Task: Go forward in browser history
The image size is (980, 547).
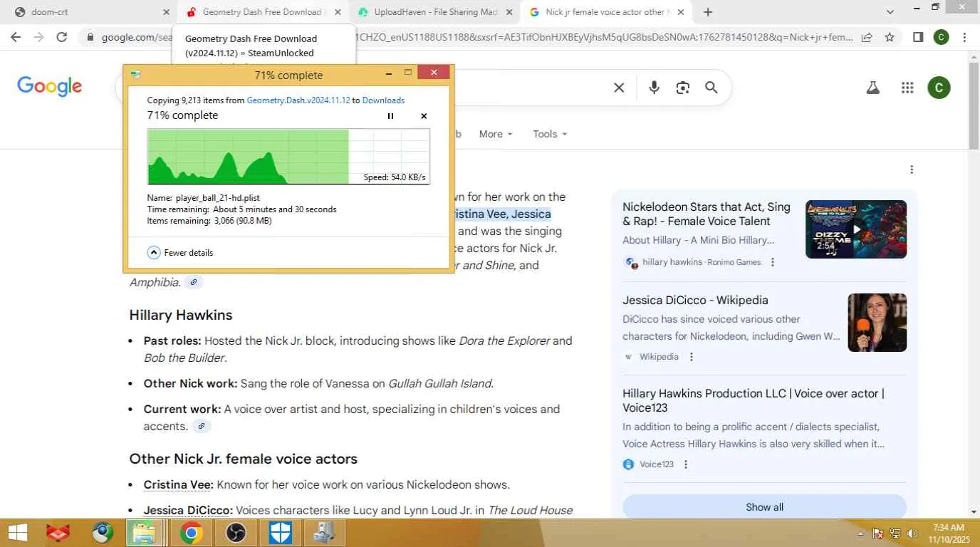Action: pyautogui.click(x=38, y=37)
